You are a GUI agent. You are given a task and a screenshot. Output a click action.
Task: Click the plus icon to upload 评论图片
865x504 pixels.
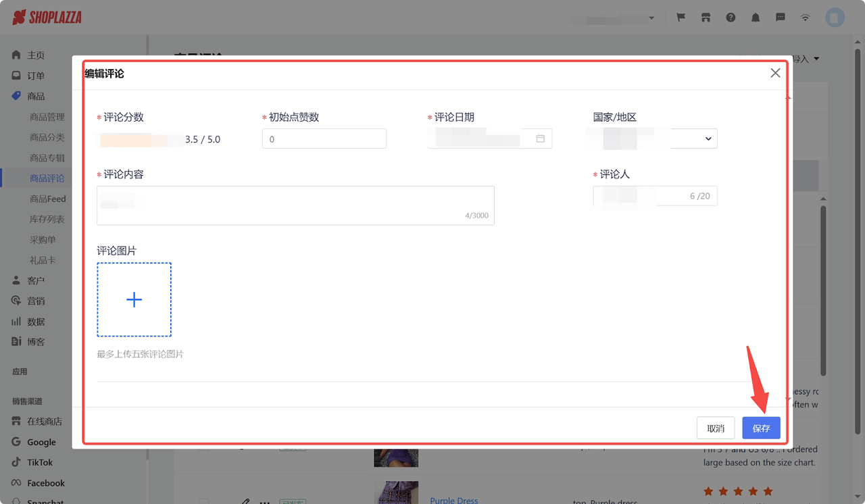134,299
